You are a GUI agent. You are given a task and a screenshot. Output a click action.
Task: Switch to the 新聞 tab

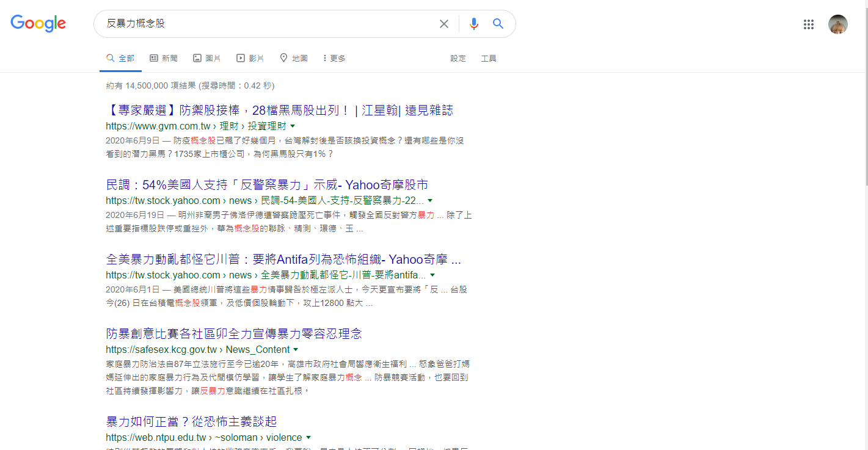164,58
